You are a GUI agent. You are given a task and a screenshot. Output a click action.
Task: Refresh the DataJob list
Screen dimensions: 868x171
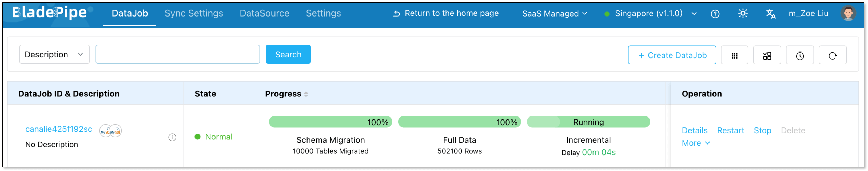[832, 55]
